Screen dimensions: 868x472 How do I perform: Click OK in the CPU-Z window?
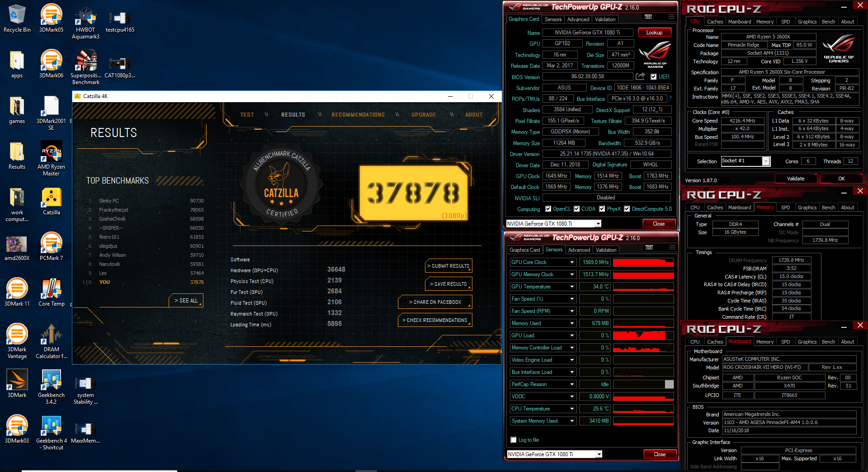[x=841, y=179]
